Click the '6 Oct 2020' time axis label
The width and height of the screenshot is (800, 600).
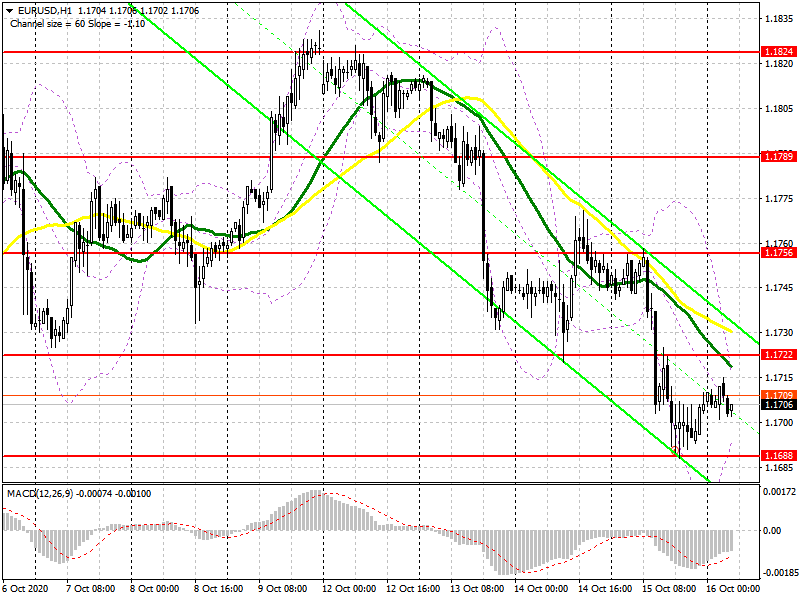point(26,589)
